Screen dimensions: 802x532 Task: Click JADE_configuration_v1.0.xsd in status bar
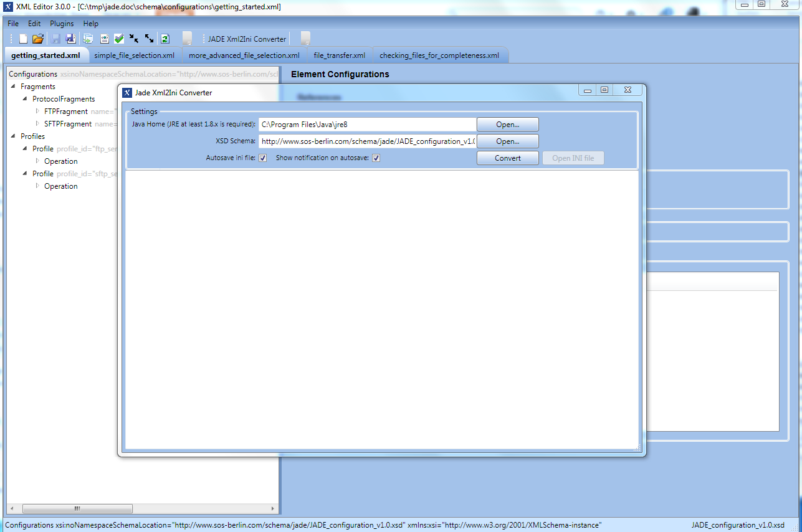738,525
